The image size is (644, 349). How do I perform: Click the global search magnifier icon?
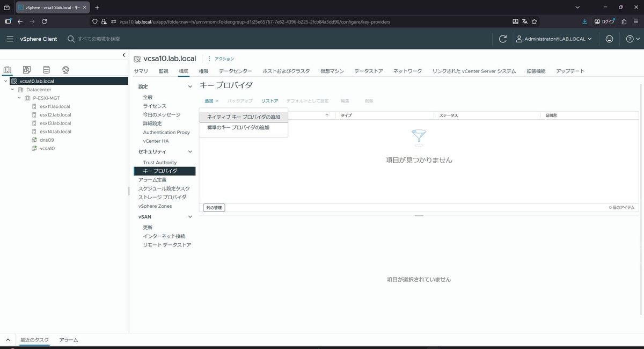pos(71,39)
